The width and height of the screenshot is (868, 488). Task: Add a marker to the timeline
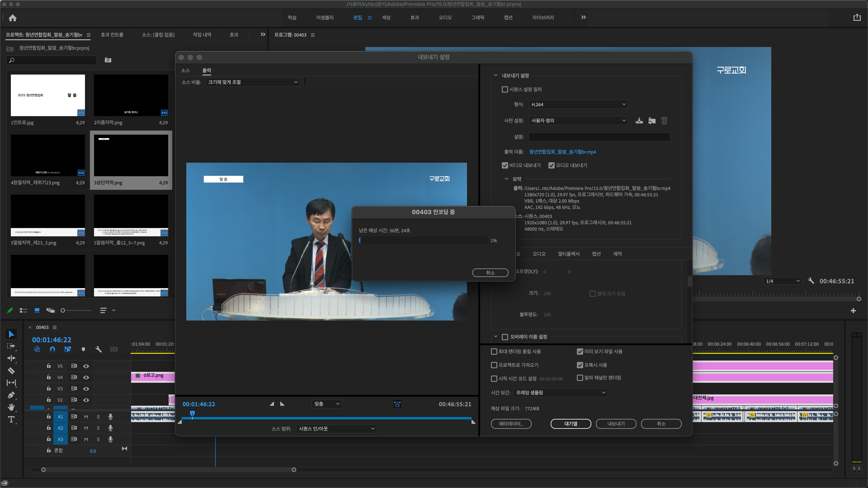click(x=83, y=350)
